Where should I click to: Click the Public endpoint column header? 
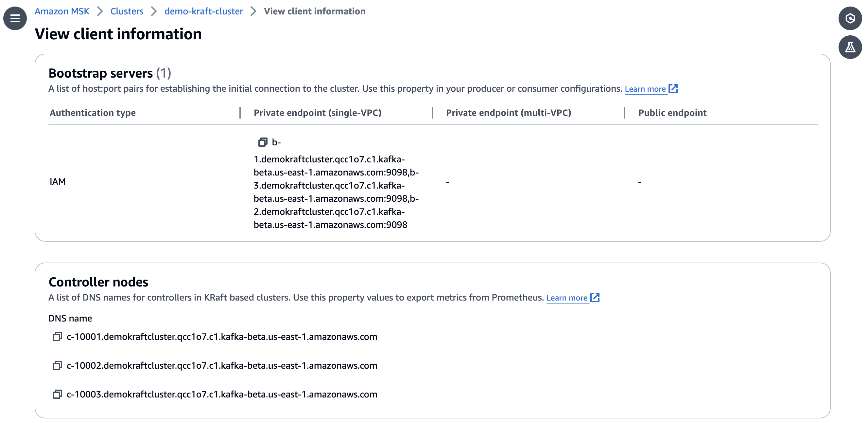click(672, 113)
